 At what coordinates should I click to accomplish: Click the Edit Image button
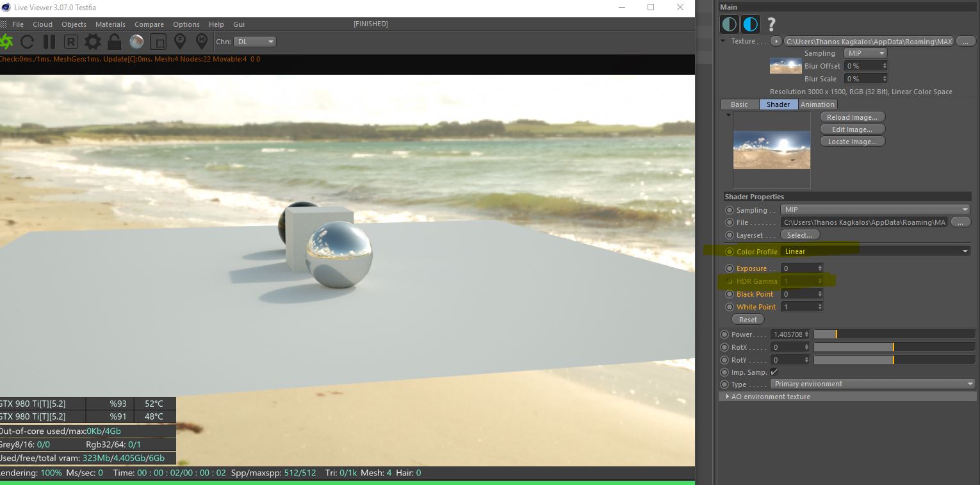(x=852, y=129)
